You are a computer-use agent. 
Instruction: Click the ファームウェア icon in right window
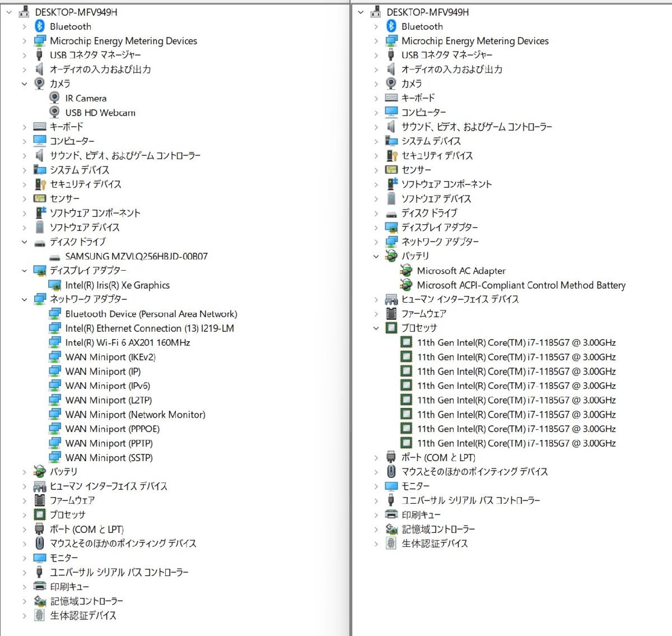pos(391,314)
